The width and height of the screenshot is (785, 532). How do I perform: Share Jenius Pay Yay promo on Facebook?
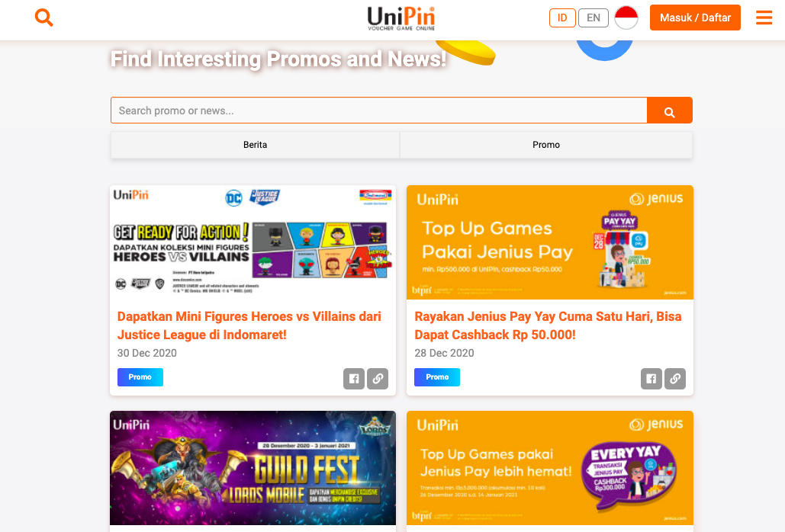click(x=651, y=379)
